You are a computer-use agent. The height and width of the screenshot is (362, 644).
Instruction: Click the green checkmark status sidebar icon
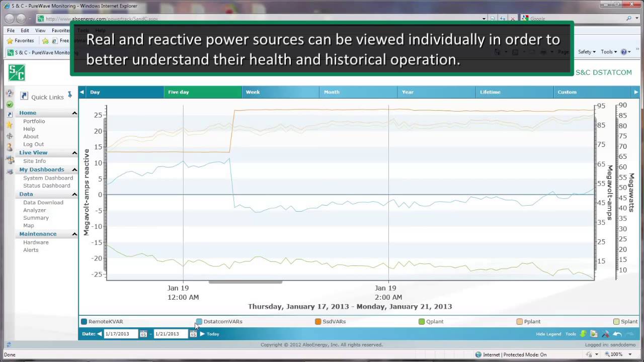pos(10,104)
